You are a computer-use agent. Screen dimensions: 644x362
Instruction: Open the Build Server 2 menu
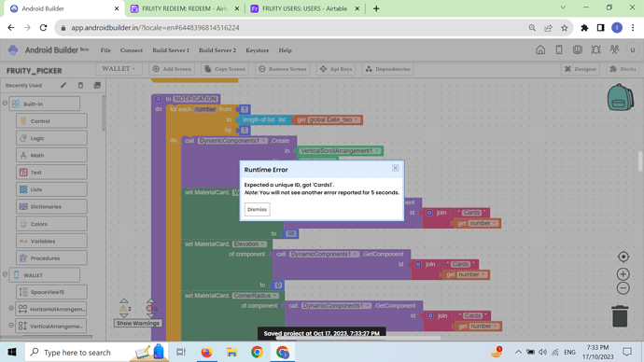pyautogui.click(x=217, y=50)
